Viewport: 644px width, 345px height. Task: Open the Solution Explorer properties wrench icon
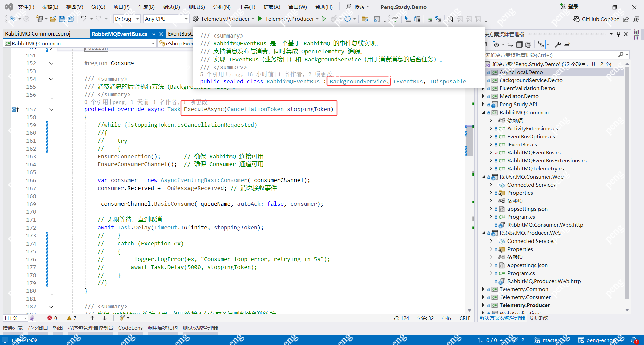(558, 45)
